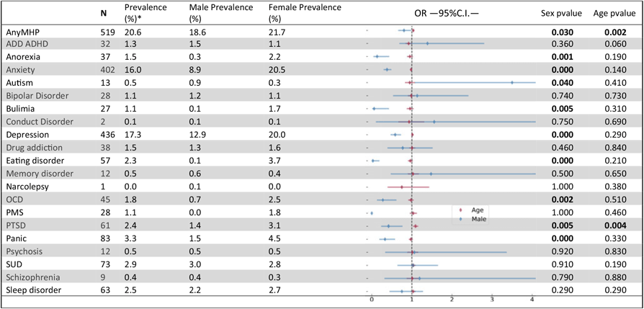Click the Sleep disorder row label
This screenshot has height=309, width=644.
[x=33, y=290]
